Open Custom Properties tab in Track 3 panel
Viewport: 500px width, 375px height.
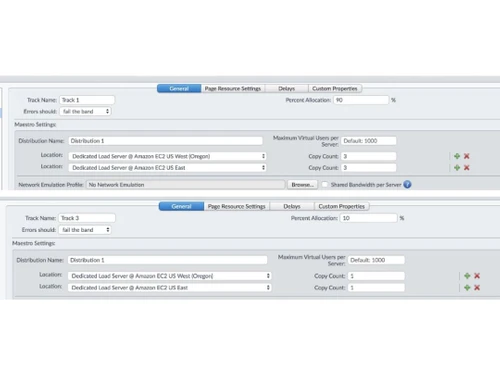coord(341,206)
